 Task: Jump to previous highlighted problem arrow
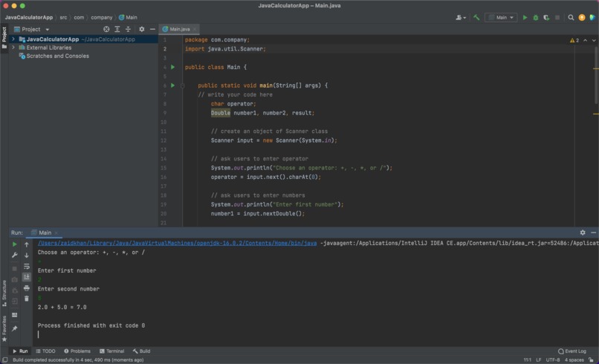pyautogui.click(x=585, y=40)
